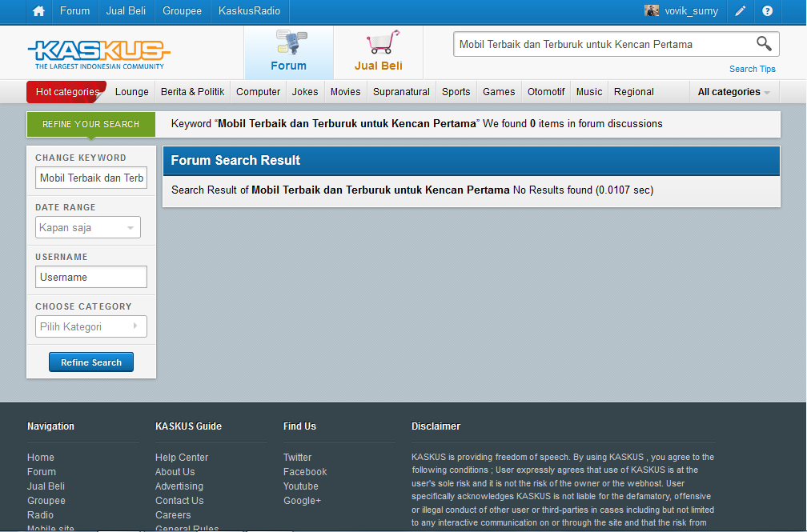Open the Help Center footer link

[182, 458]
